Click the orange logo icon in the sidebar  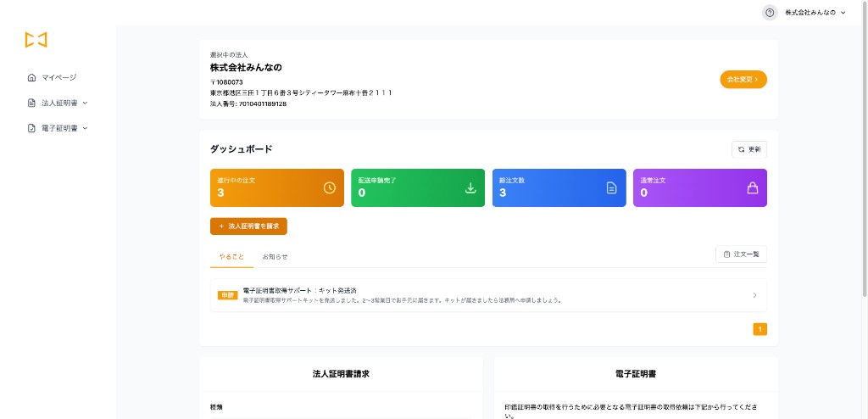tap(36, 40)
